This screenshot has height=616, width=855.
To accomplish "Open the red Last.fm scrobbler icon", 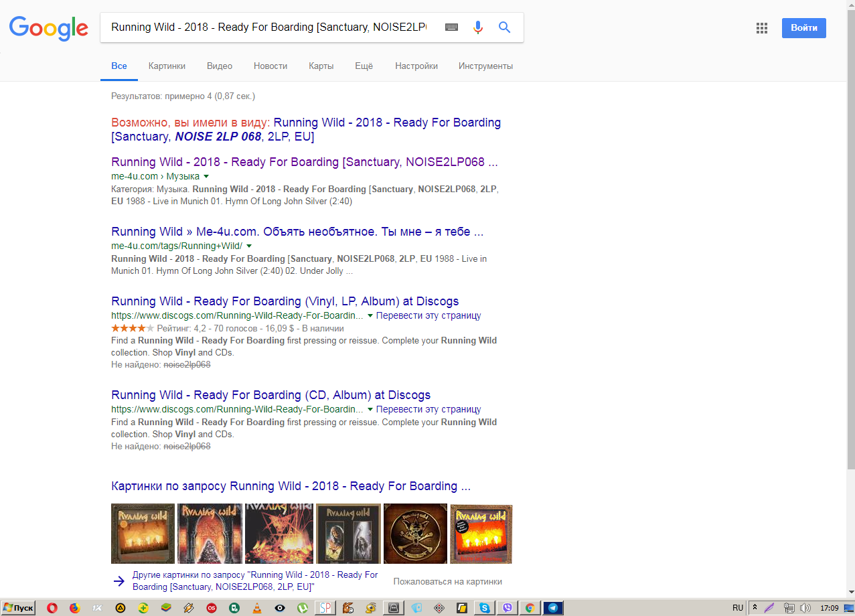I will pyautogui.click(x=212, y=608).
